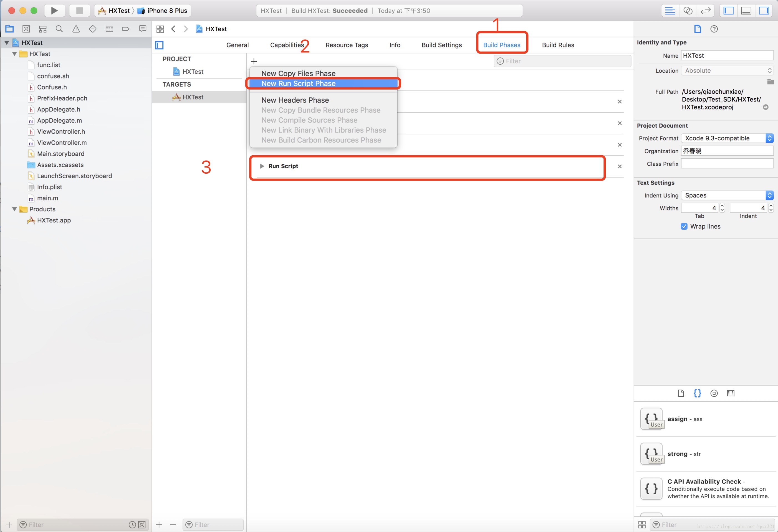Click the run/play button in toolbar
This screenshot has width=778, height=532.
[x=54, y=10]
